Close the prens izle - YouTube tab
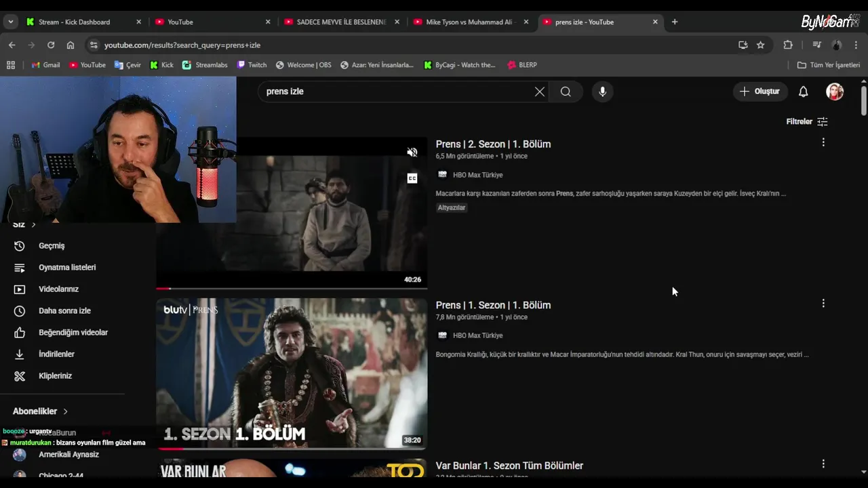 pos(655,22)
